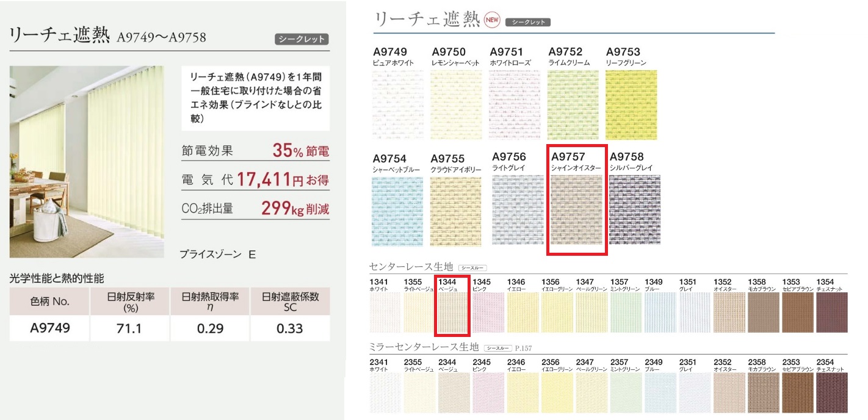868x420 pixels.
Task: Click the red NEW badge
Action: [492, 20]
